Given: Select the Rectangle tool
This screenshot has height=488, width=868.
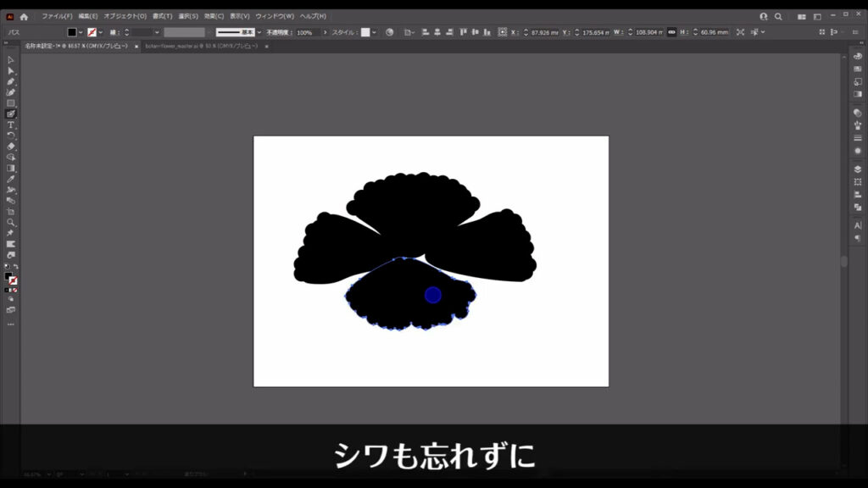Looking at the screenshot, I should 10,103.
